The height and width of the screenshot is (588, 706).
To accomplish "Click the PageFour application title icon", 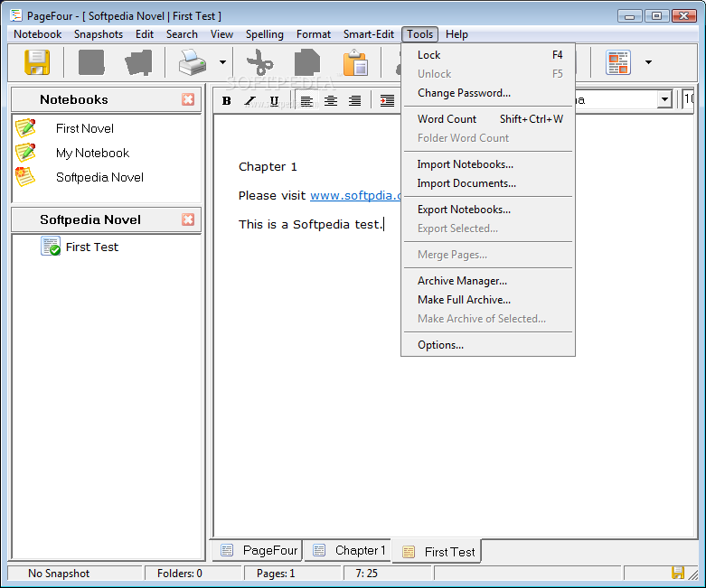I will (x=15, y=15).
